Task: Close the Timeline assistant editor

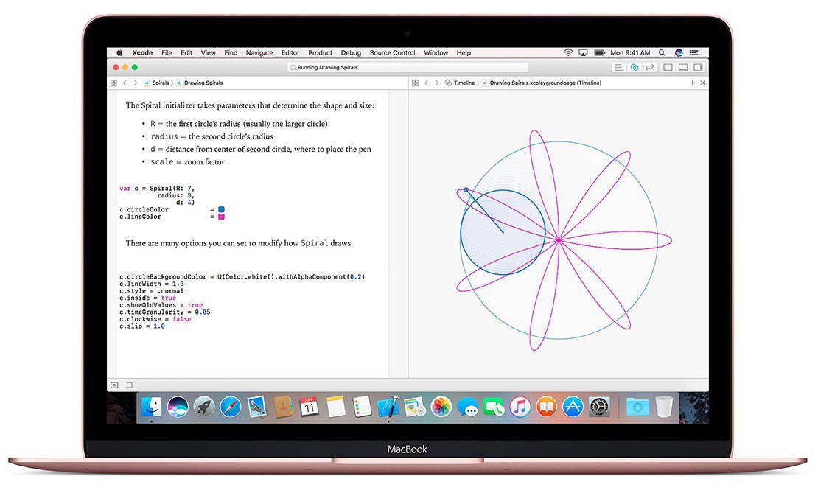Action: point(703,83)
